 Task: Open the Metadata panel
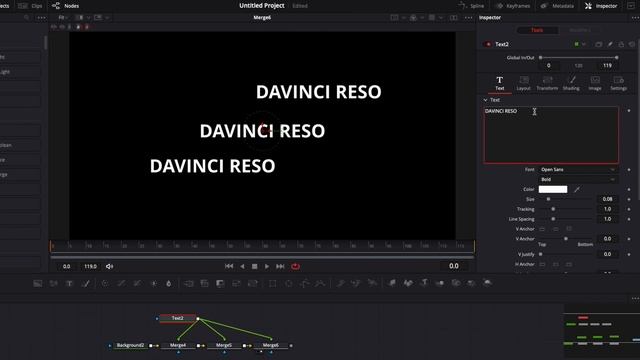(557, 6)
